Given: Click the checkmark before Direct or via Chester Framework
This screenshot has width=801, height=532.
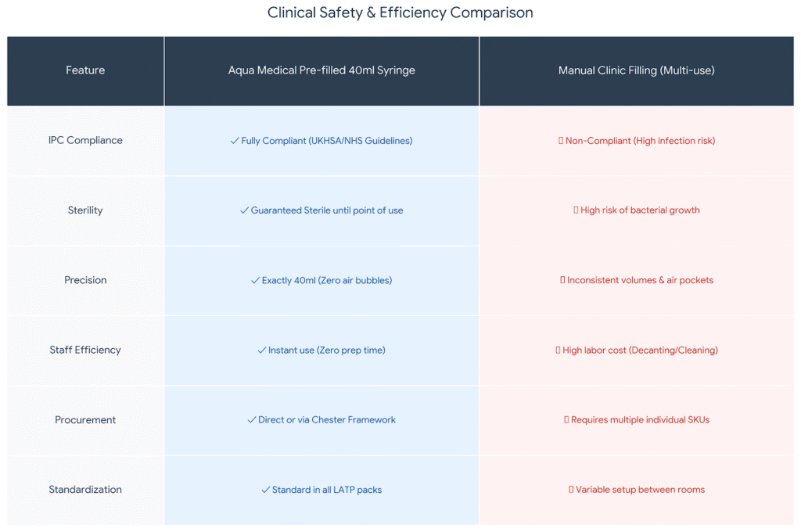Looking at the screenshot, I should tap(252, 420).
